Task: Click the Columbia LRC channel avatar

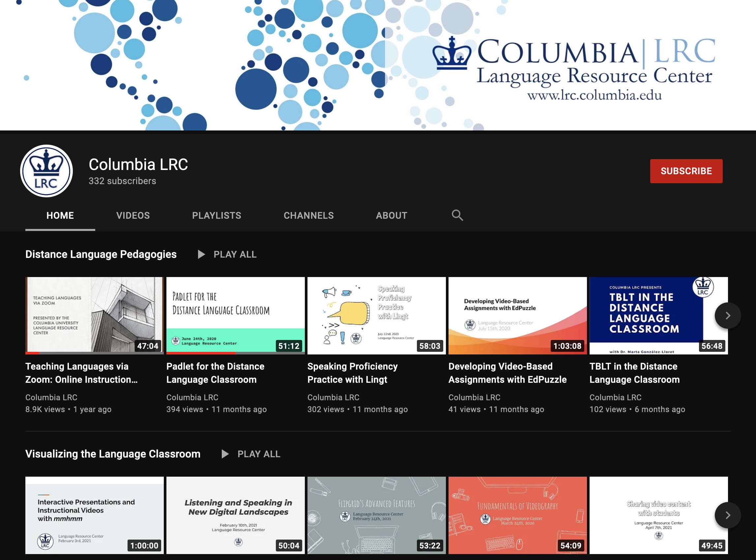Action: 46,171
